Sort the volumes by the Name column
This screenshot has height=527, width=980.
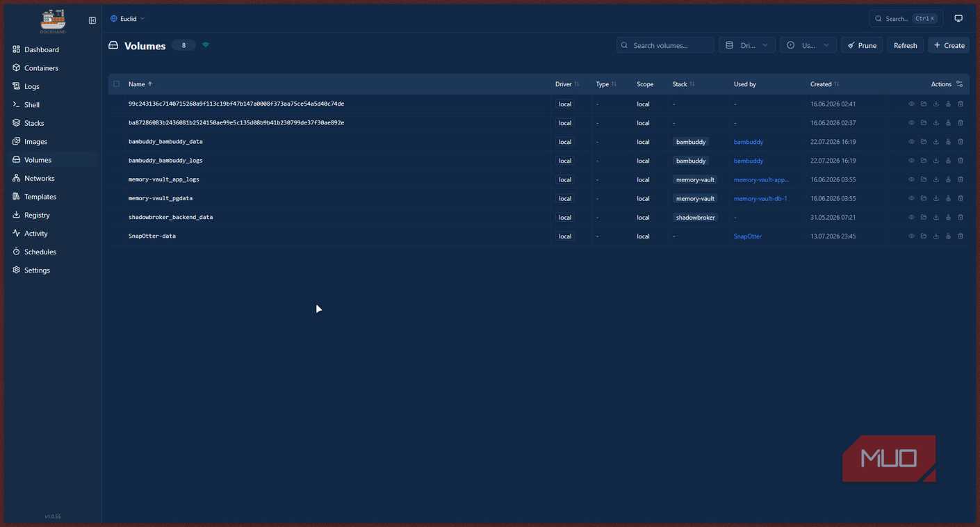tap(140, 84)
